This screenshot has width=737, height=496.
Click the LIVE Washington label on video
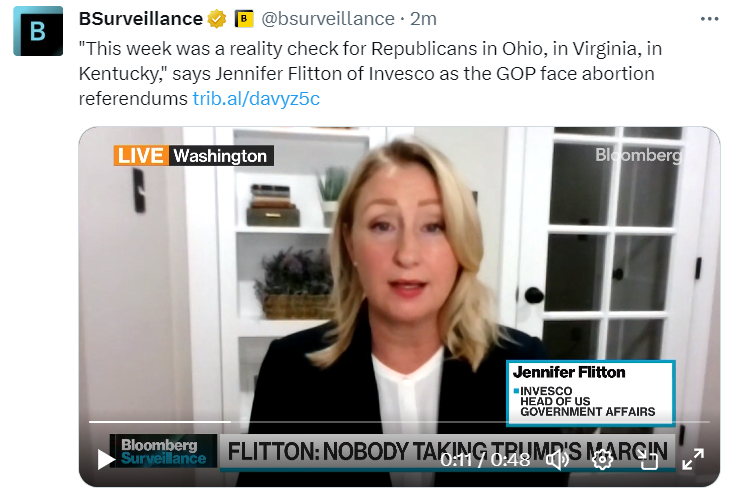pos(194,156)
